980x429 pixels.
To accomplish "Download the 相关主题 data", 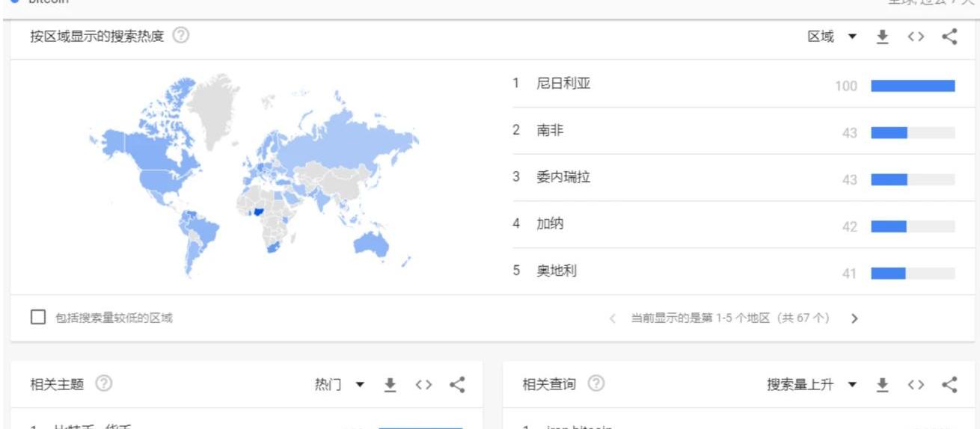I will tap(390, 384).
